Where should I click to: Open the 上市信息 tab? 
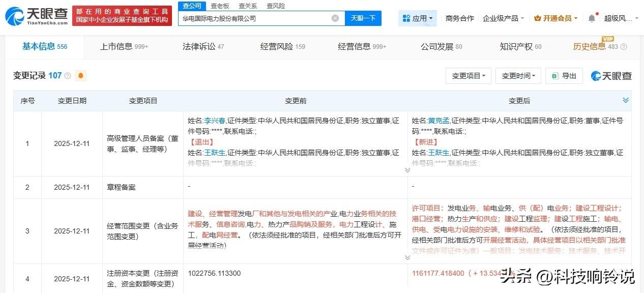click(124, 47)
